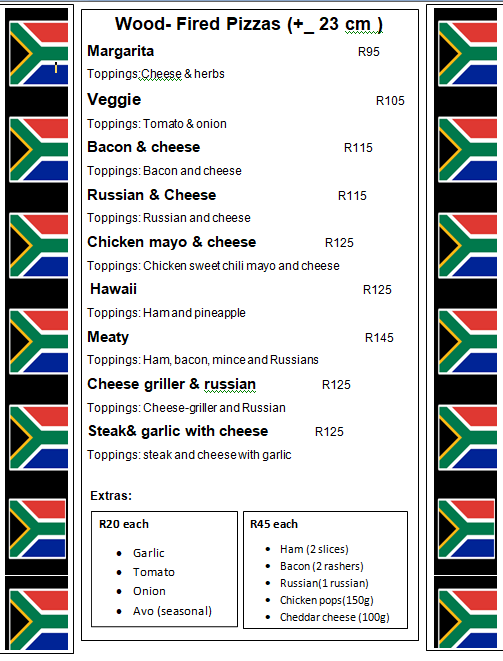
Task: Click the Veggie pizza heading
Action: pos(114,100)
